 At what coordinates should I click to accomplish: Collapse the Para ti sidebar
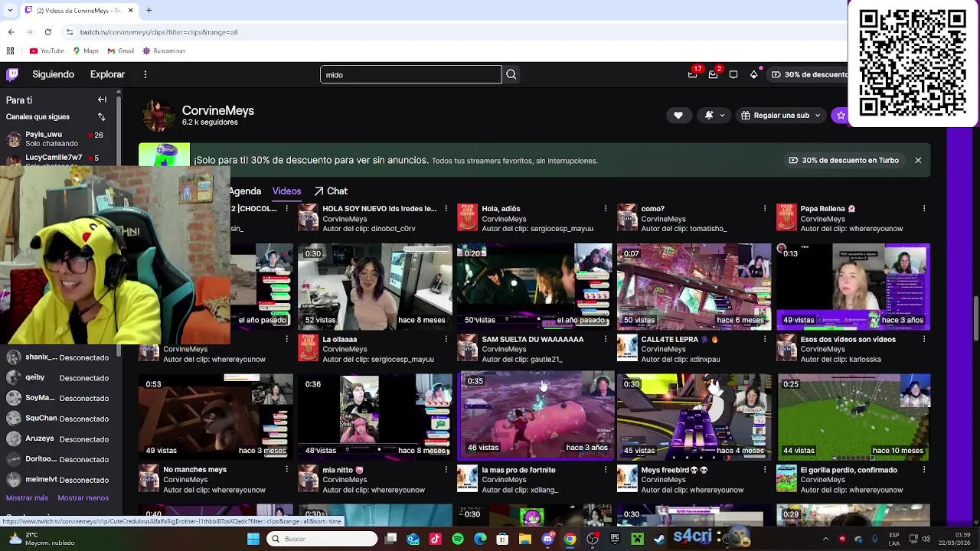(x=102, y=99)
